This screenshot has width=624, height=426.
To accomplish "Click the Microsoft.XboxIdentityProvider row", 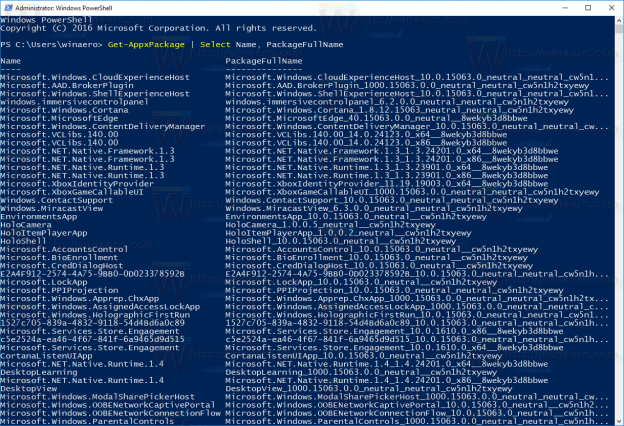I will (70, 185).
